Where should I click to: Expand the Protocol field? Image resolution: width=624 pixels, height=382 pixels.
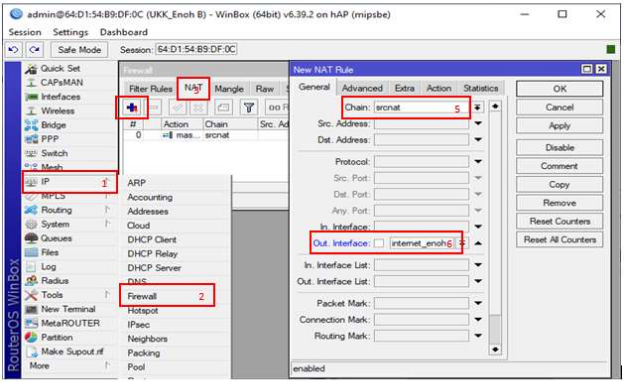(478, 162)
